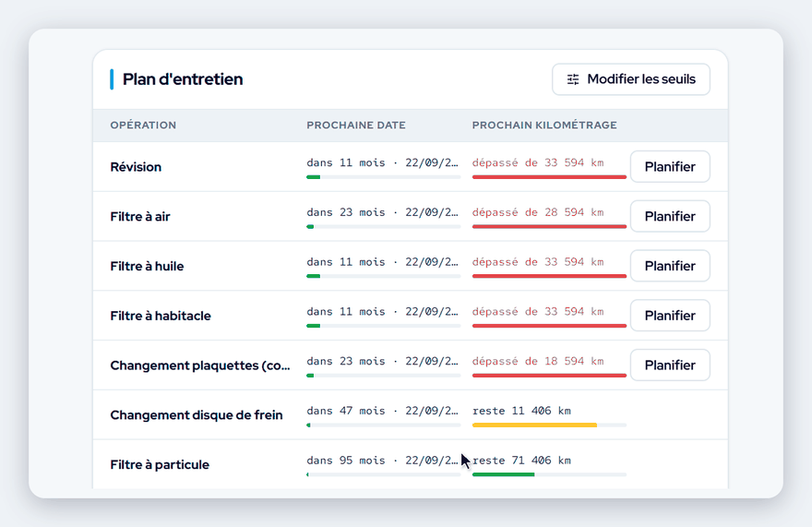Viewport: 812px width, 527px height.
Task: Click the sliders icon in Modifier les seuils
Action: [573, 79]
